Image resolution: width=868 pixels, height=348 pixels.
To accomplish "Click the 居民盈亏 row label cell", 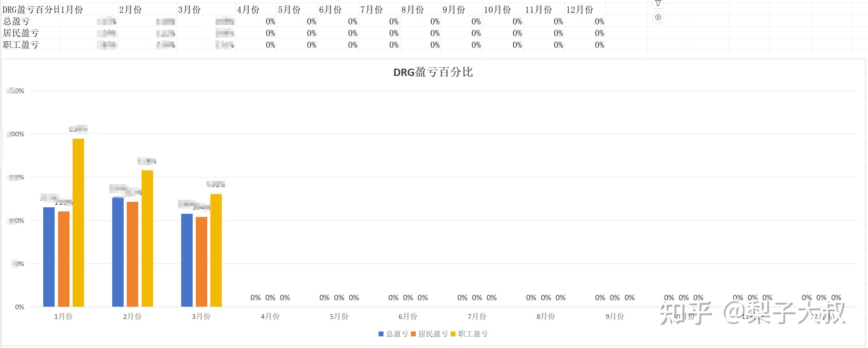I will click(x=30, y=33).
